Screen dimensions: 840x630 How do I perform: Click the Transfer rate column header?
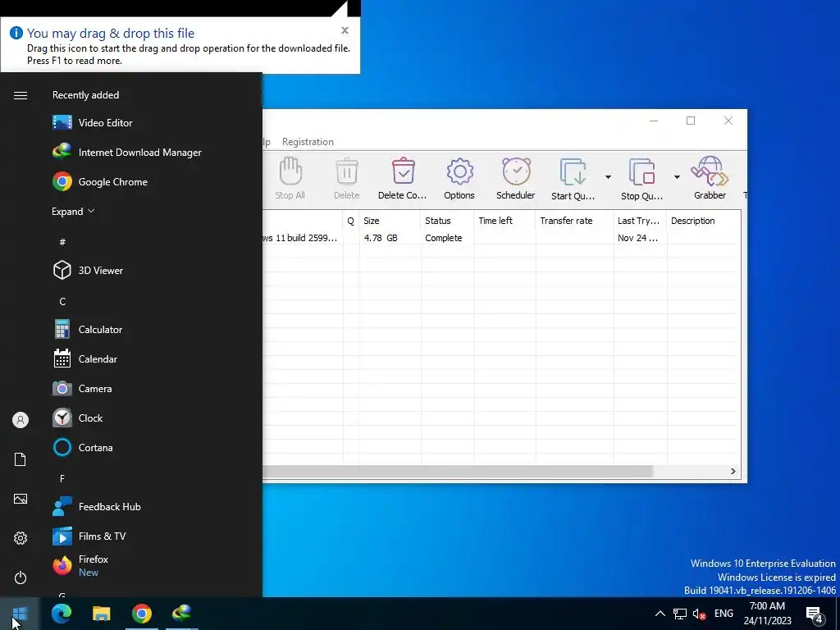click(574, 221)
